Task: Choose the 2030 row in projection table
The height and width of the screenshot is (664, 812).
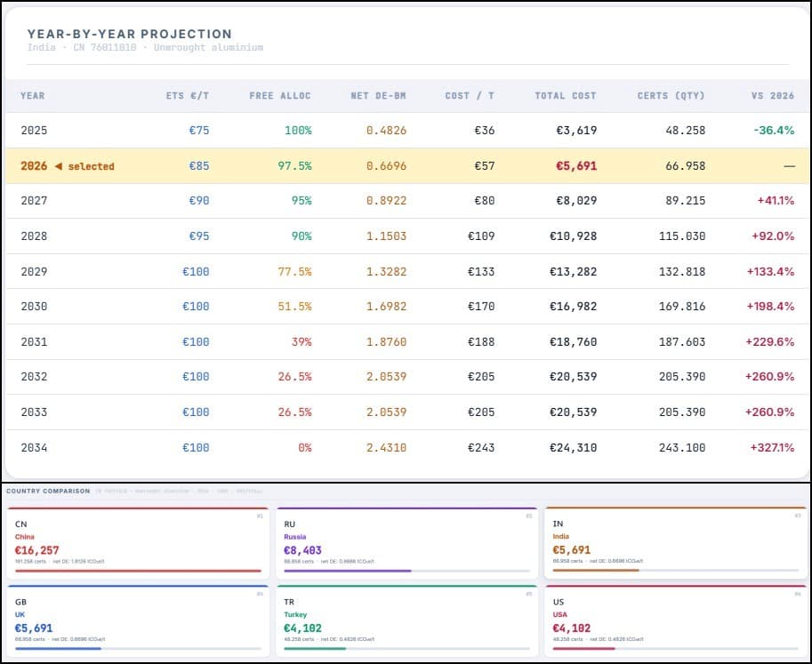Action: pyautogui.click(x=406, y=307)
